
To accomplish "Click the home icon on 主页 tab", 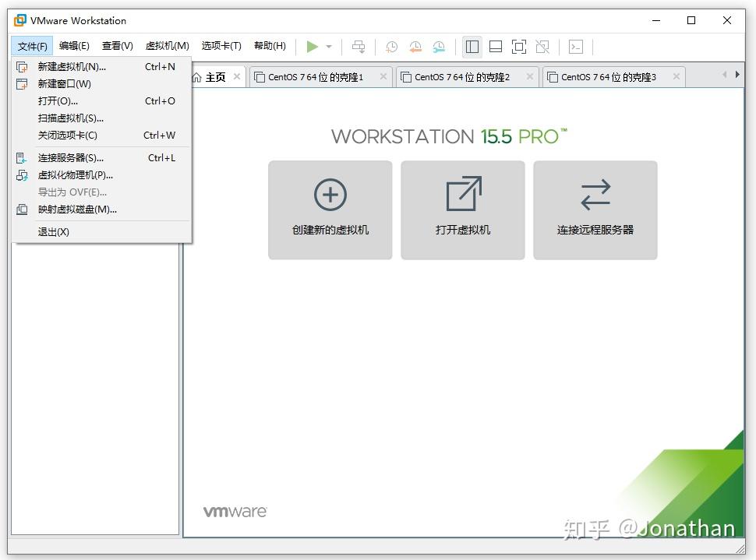I will [x=196, y=78].
